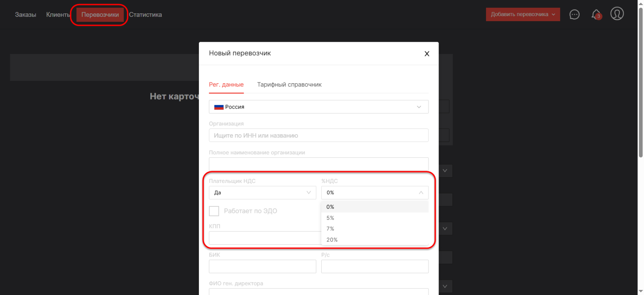Open the notifications bell
Viewport: 644px width, 295px height.
[596, 15]
